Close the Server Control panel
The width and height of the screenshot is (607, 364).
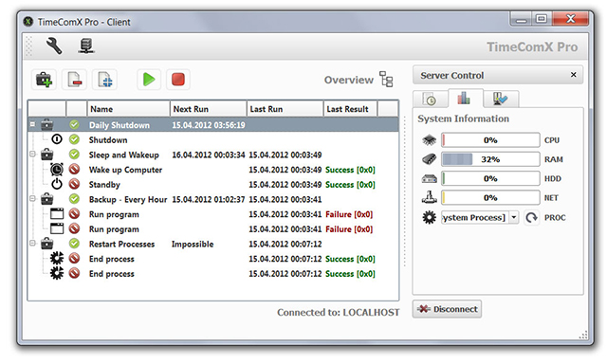click(x=573, y=75)
